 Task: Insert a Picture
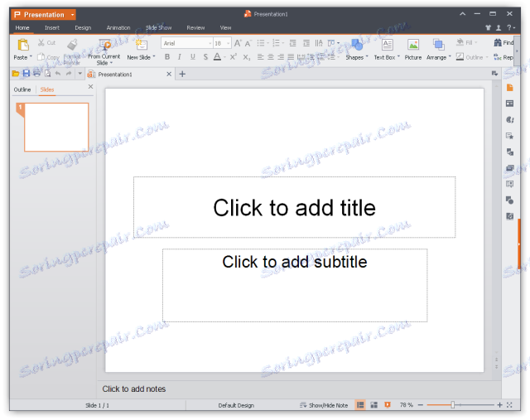(x=413, y=44)
